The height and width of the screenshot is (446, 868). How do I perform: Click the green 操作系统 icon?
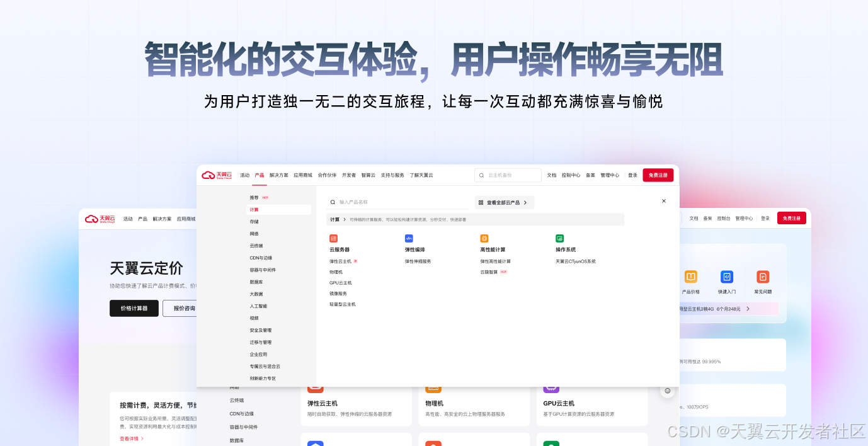pyautogui.click(x=559, y=238)
